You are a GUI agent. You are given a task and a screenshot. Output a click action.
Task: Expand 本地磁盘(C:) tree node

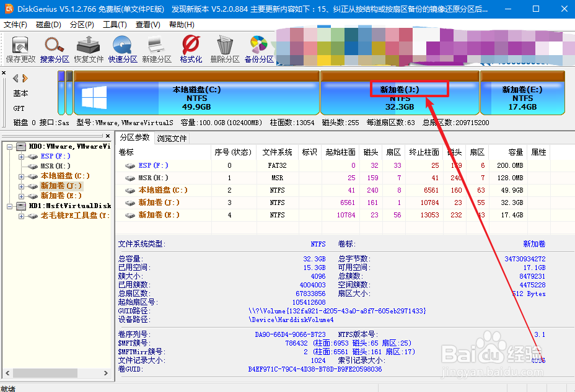(21, 176)
